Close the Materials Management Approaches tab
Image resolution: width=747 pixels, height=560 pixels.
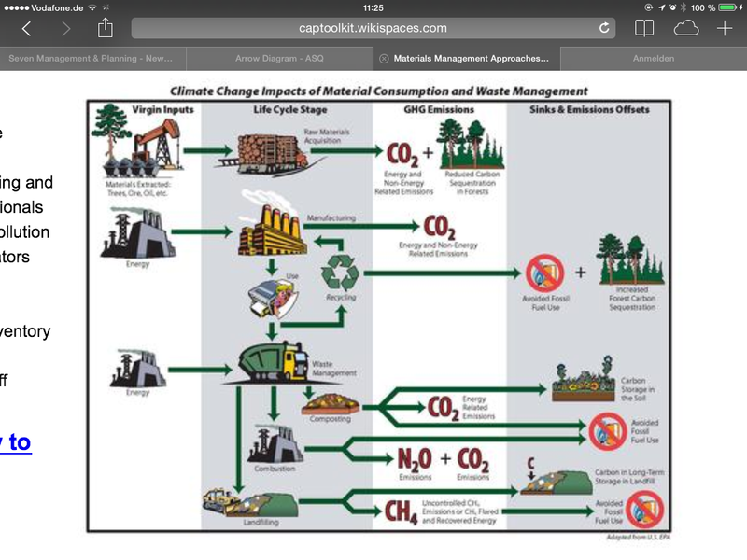coord(383,58)
